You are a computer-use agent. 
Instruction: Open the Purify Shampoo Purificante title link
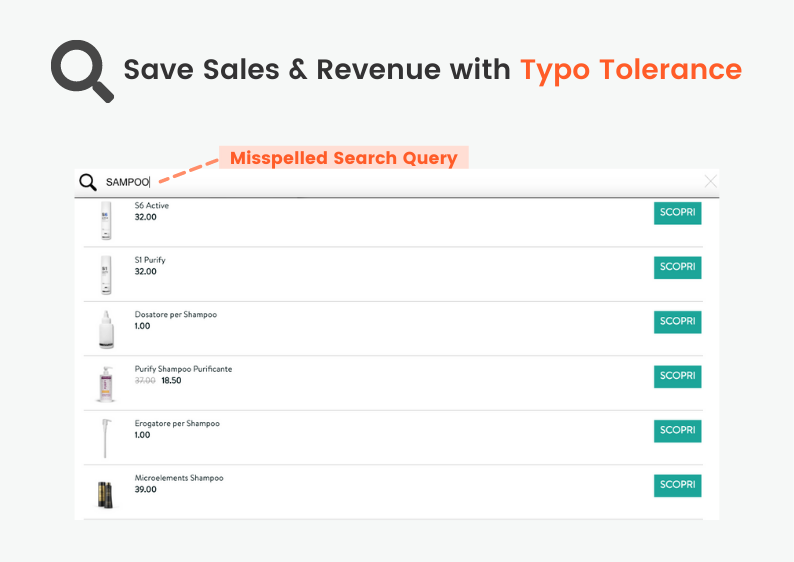pyautogui.click(x=183, y=369)
